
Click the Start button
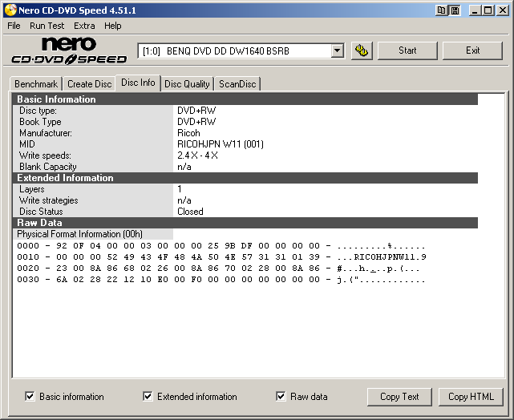click(x=407, y=50)
